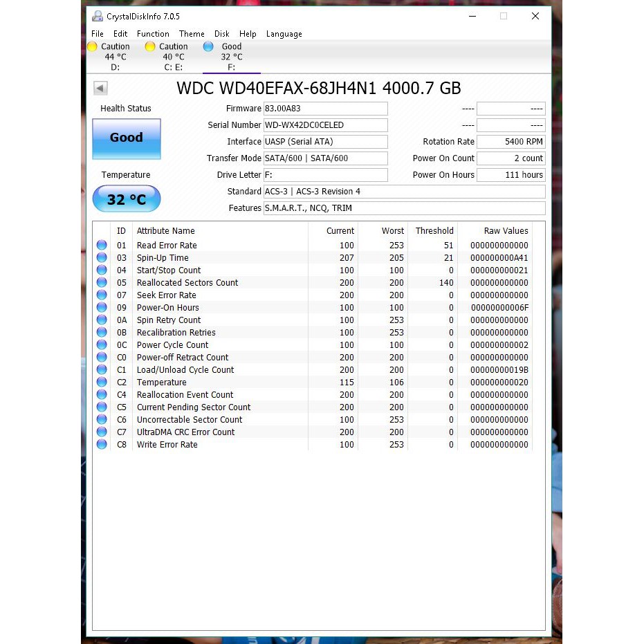Image resolution: width=644 pixels, height=644 pixels.
Task: Click the status dot beside the Temperature attribute
Action: (102, 382)
